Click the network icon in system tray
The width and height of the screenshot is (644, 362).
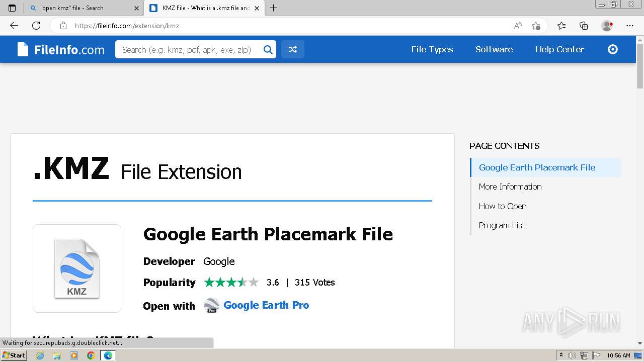584,355
